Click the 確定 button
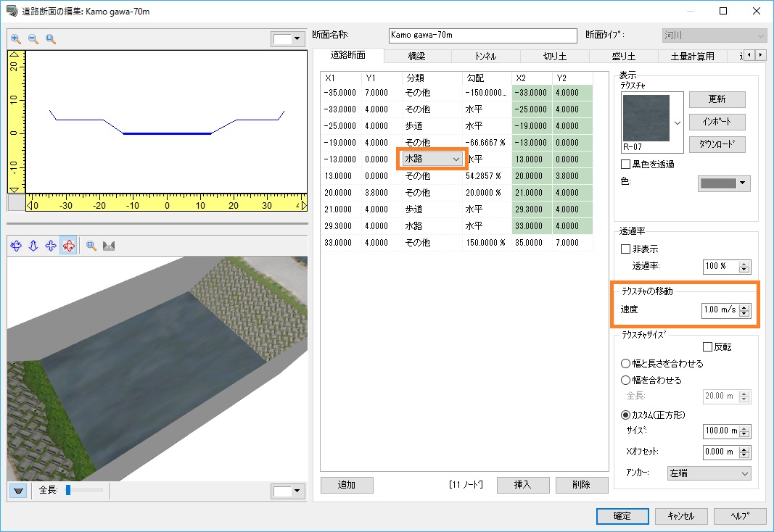774x532 pixels. [x=622, y=516]
